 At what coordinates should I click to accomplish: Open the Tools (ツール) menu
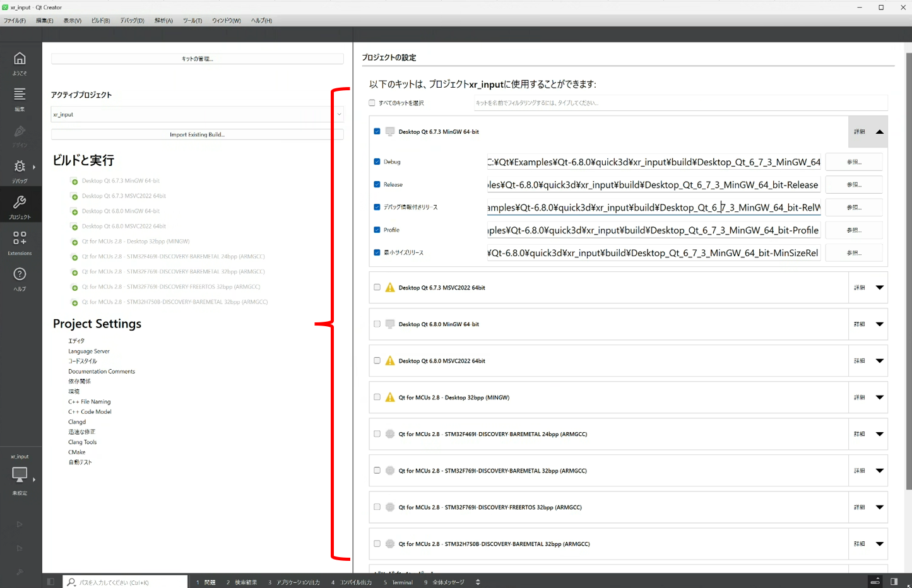[192, 21]
